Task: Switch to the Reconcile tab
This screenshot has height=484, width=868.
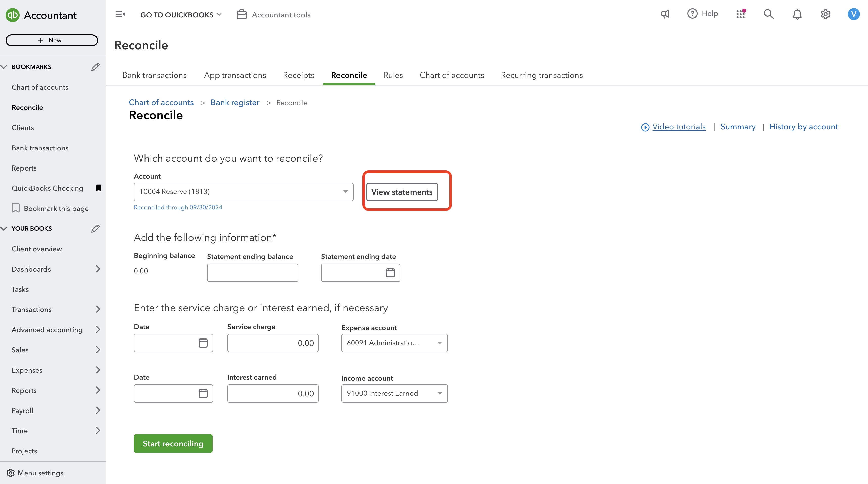Action: 349,75
